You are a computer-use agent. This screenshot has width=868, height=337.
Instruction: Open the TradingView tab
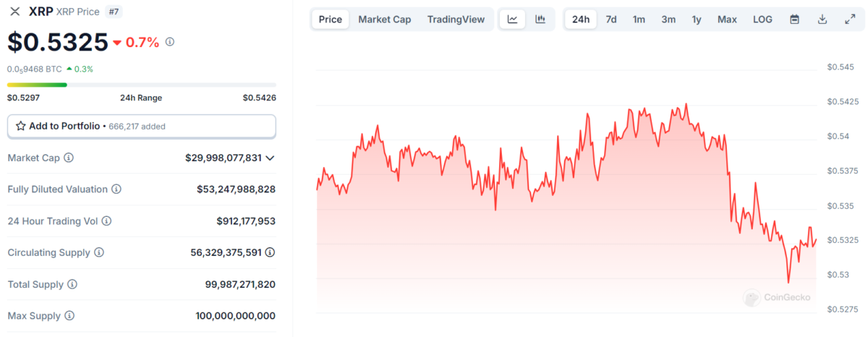(x=456, y=20)
